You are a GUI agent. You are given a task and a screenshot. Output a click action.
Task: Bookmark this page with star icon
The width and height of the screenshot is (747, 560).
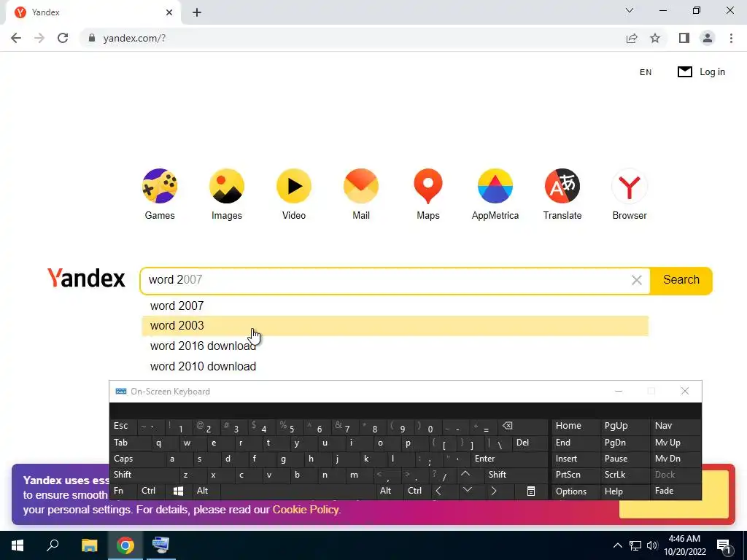(655, 38)
